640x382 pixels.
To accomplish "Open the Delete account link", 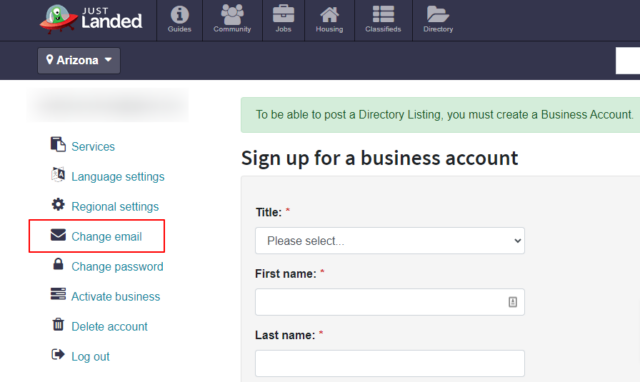I will [x=109, y=326].
